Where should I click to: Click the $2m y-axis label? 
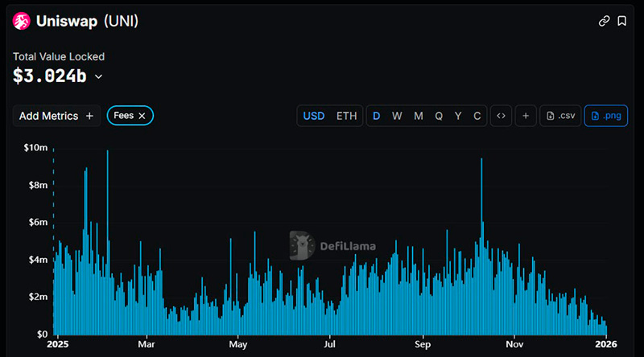point(38,297)
